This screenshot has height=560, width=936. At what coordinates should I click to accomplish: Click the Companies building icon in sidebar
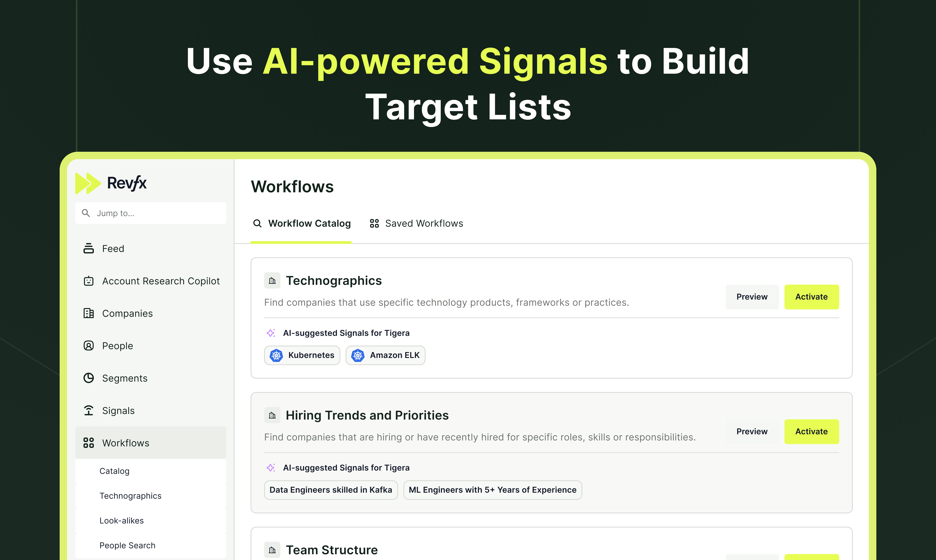[89, 313]
